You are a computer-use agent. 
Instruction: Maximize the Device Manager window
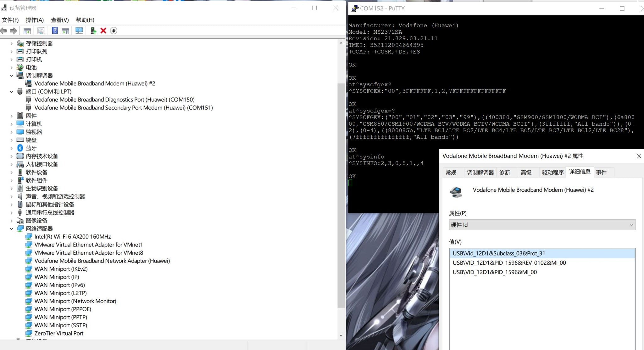314,8
